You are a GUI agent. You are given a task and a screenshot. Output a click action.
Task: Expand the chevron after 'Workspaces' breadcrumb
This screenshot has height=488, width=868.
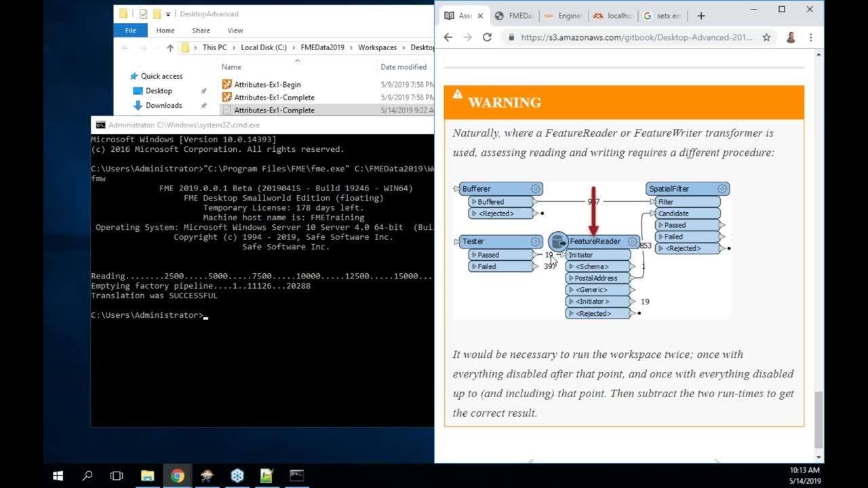(403, 47)
